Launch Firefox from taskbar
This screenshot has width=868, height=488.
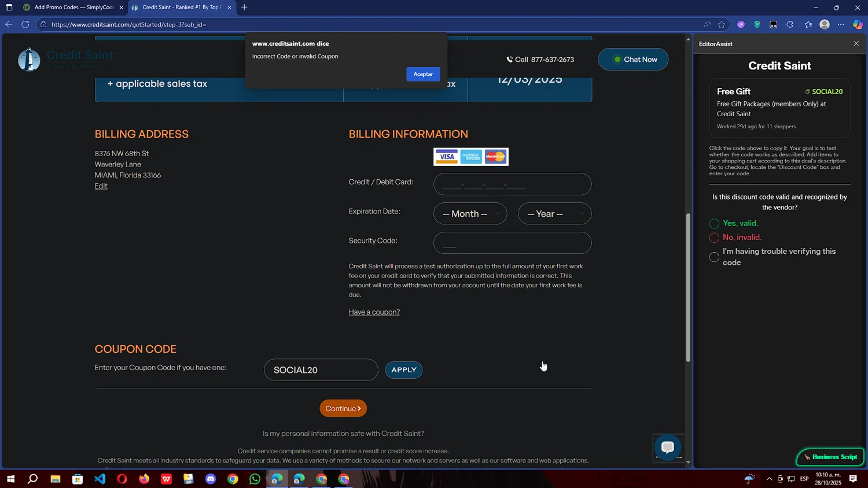pos(144,479)
